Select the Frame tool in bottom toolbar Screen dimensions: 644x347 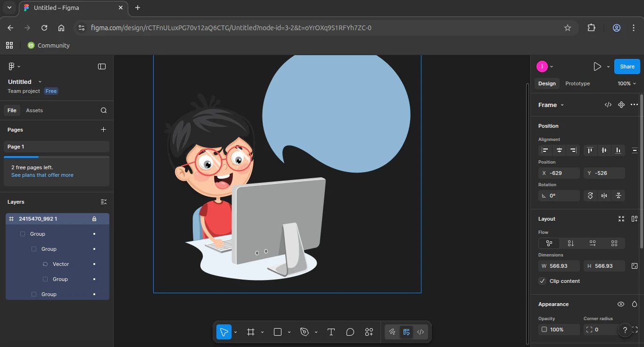pyautogui.click(x=251, y=332)
